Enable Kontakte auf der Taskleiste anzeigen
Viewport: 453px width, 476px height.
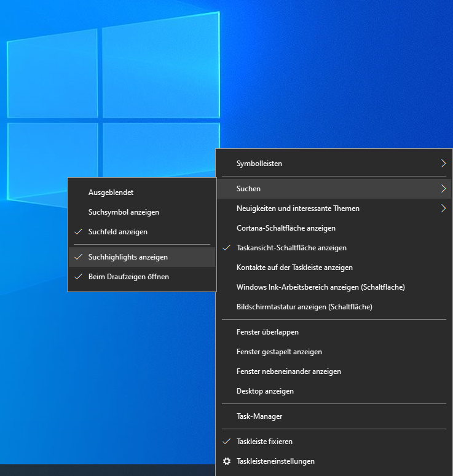point(334,268)
